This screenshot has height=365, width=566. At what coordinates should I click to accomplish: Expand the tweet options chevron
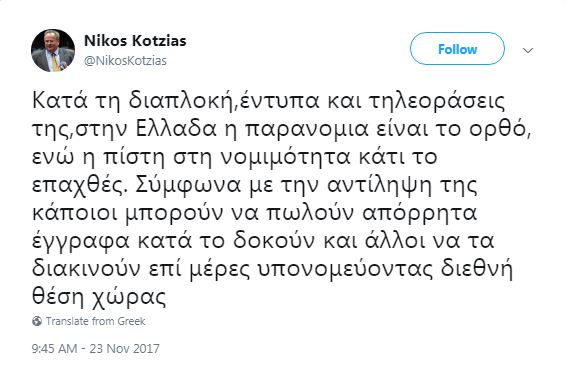528,50
